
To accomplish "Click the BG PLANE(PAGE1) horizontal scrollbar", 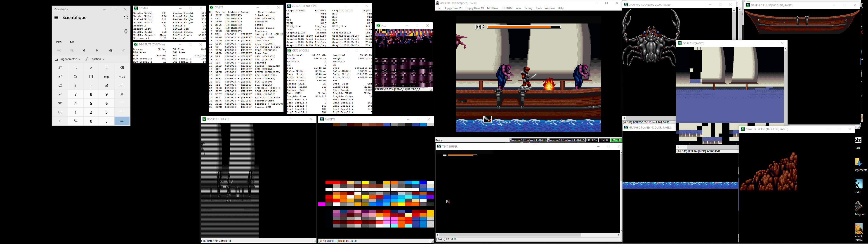I will pyautogui.click(x=708, y=147).
